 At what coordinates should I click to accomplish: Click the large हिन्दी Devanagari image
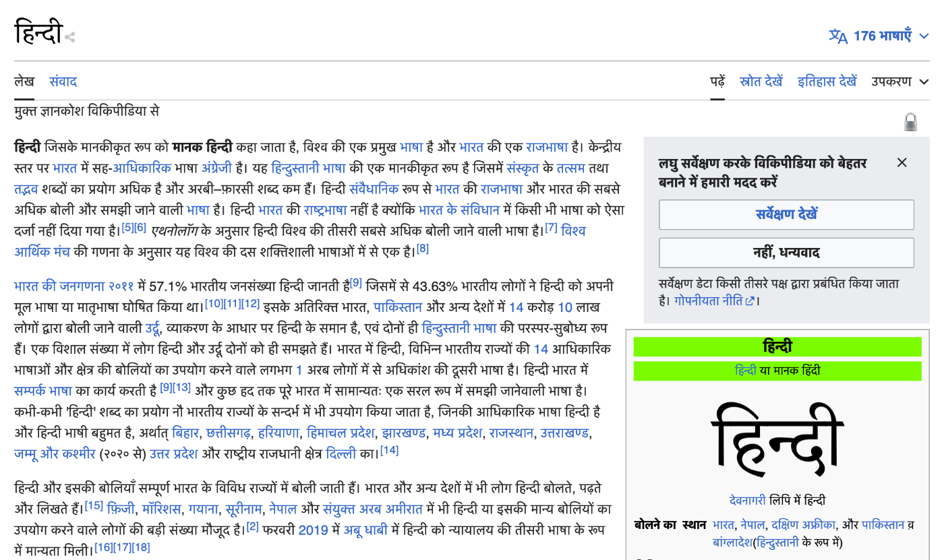click(777, 440)
